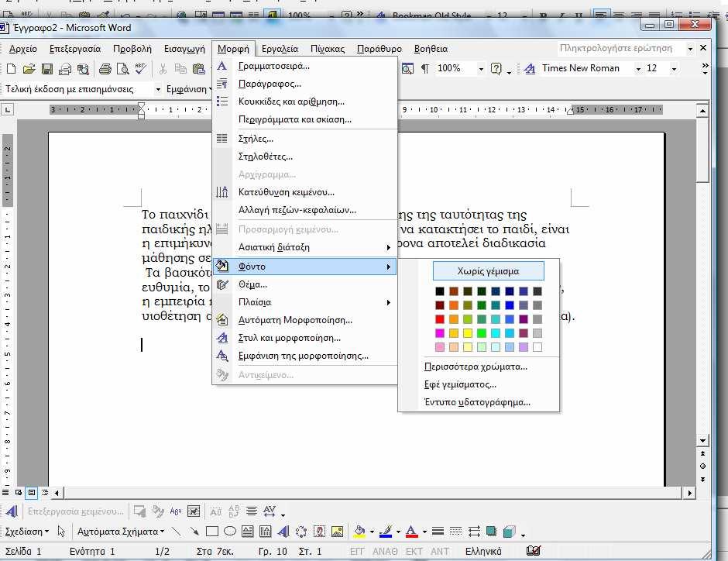Screen dimensions: 728x561
Task: Click Έντυπο υδατογράφημα...
Action: [479, 402]
